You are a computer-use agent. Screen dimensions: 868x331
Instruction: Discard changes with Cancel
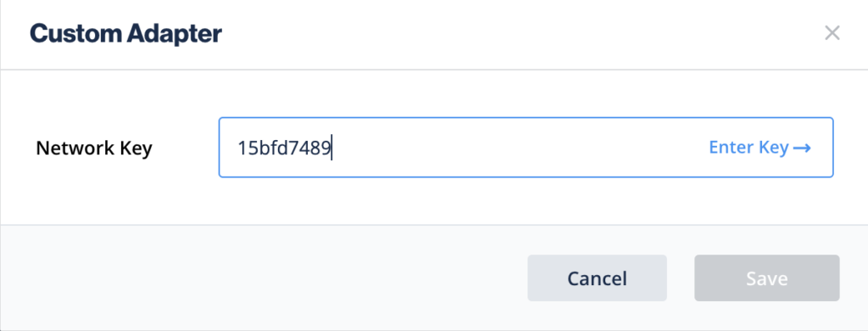[x=597, y=278]
